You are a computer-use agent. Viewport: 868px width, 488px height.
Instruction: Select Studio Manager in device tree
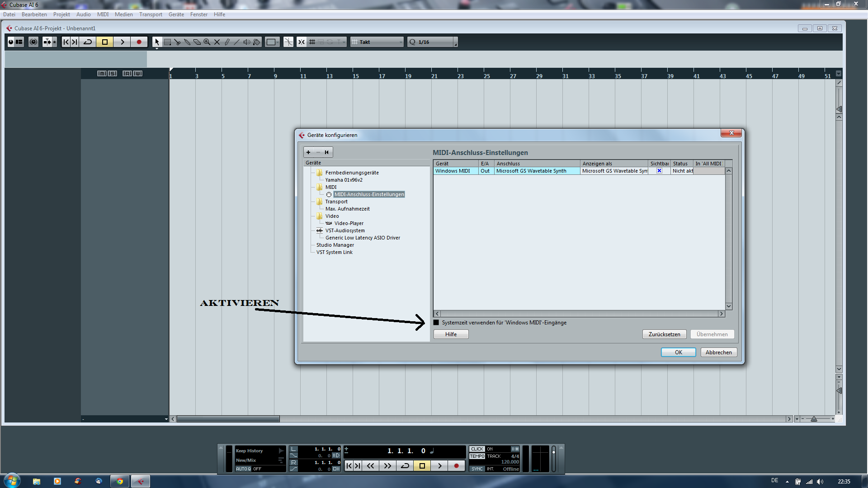pyautogui.click(x=335, y=245)
